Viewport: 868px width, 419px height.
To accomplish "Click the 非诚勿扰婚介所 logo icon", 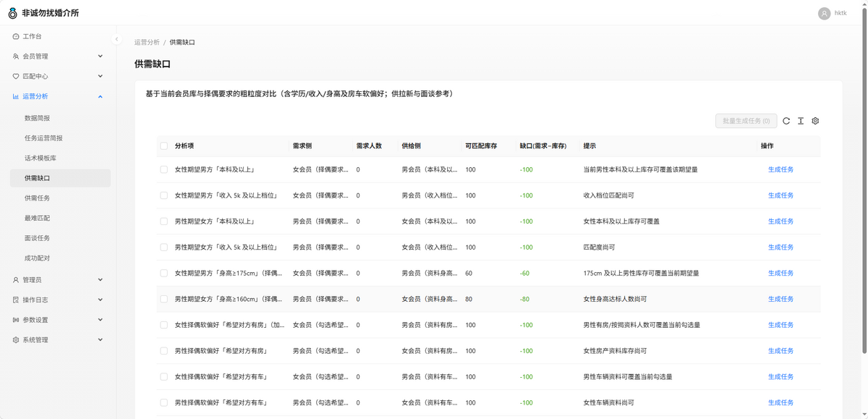I will click(x=12, y=13).
